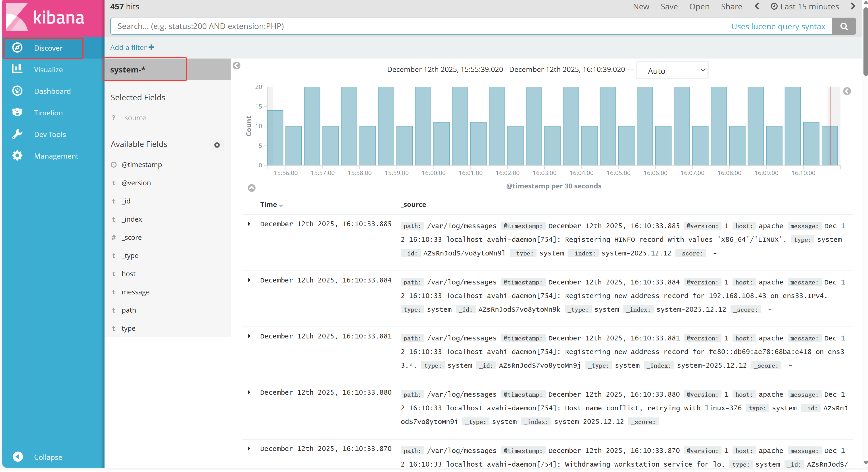
Task: Click the Add a filter link
Action: [x=128, y=47]
